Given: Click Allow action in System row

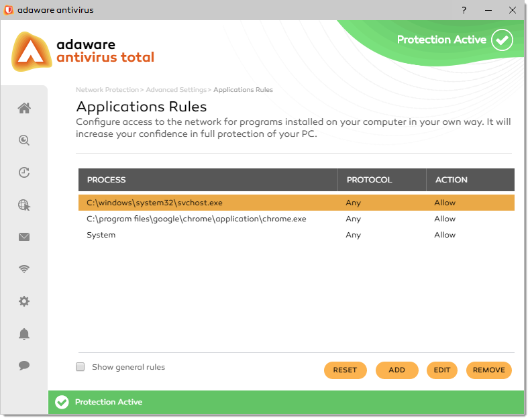Looking at the screenshot, I should pyautogui.click(x=445, y=235).
